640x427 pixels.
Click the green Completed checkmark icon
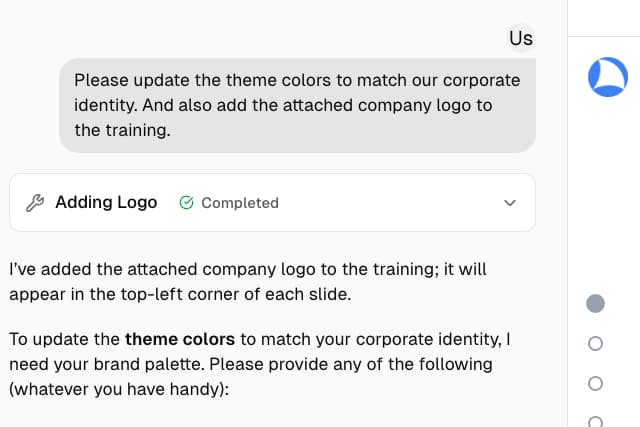(x=186, y=203)
